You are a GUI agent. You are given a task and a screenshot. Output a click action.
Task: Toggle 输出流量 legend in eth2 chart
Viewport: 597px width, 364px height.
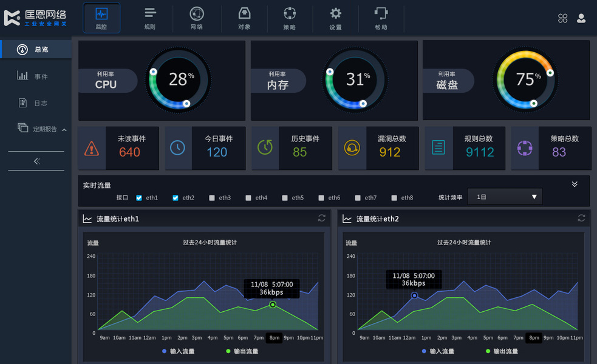[x=502, y=351]
